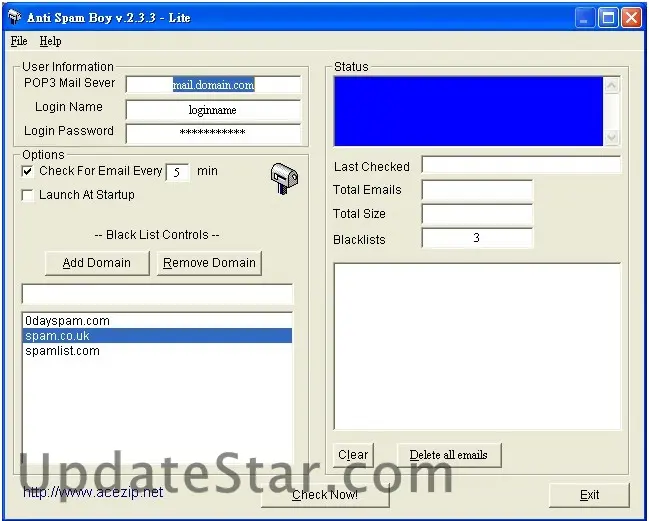Image resolution: width=649 pixels, height=521 pixels.
Task: Select spamlist.com in the blacklist
Action: (x=157, y=351)
